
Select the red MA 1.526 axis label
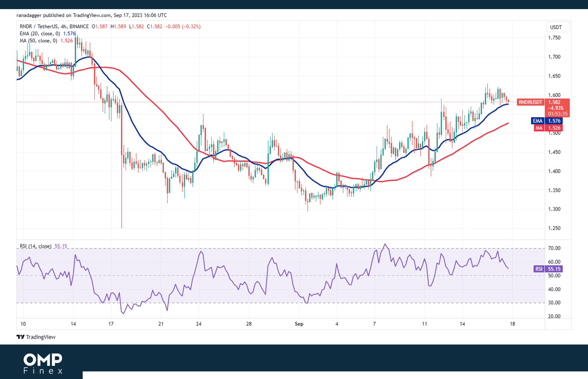(548, 128)
